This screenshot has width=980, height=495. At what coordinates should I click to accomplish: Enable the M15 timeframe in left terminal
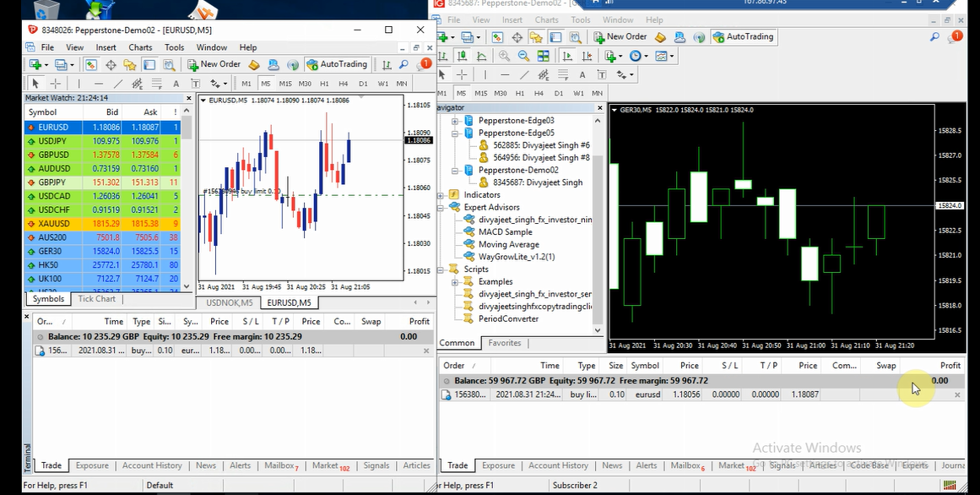285,84
